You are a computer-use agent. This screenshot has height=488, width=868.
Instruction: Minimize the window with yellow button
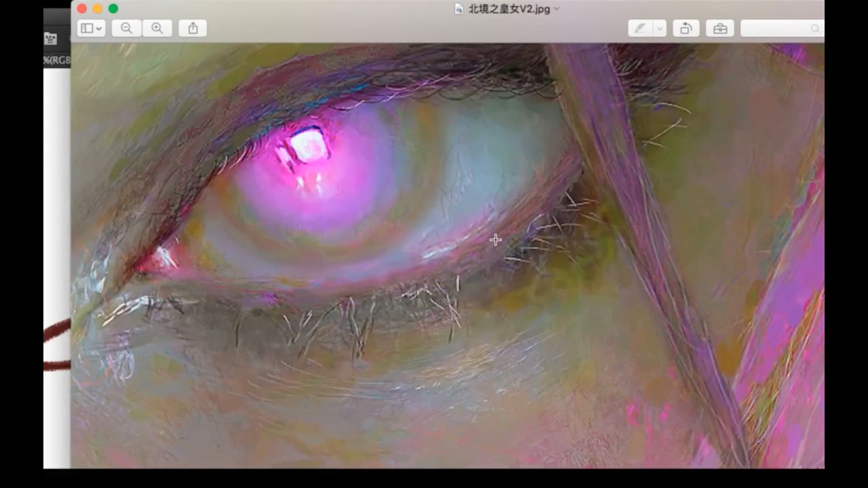tap(98, 9)
